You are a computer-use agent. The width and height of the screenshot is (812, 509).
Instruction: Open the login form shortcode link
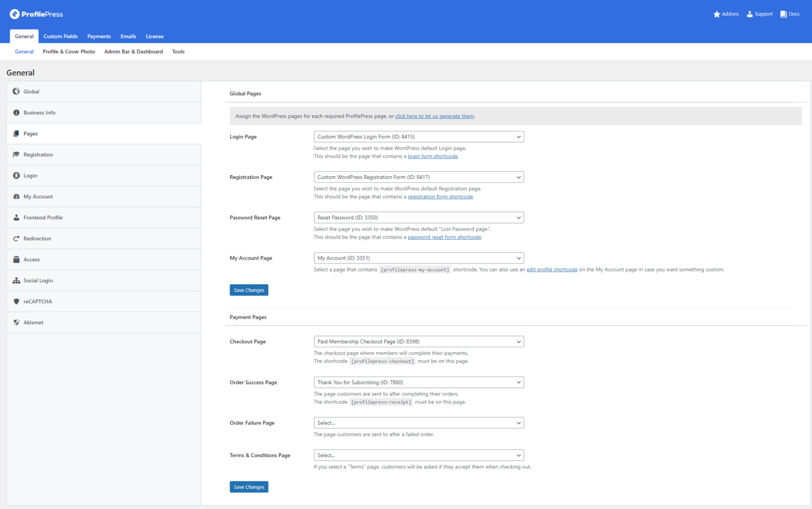433,156
